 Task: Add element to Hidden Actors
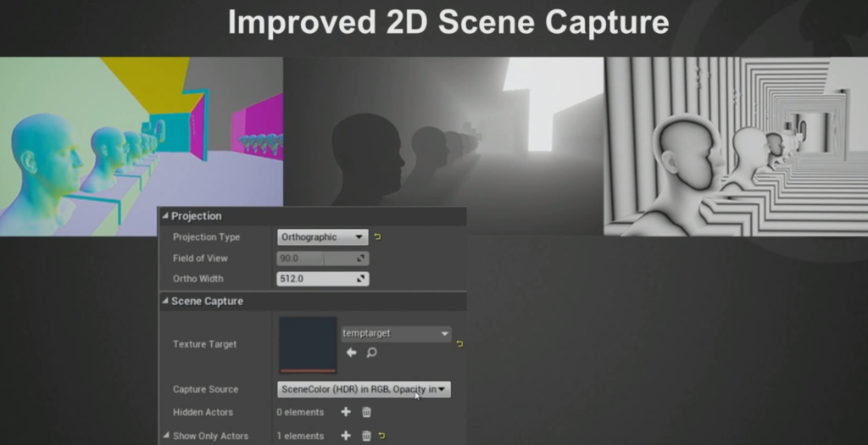[x=346, y=412]
